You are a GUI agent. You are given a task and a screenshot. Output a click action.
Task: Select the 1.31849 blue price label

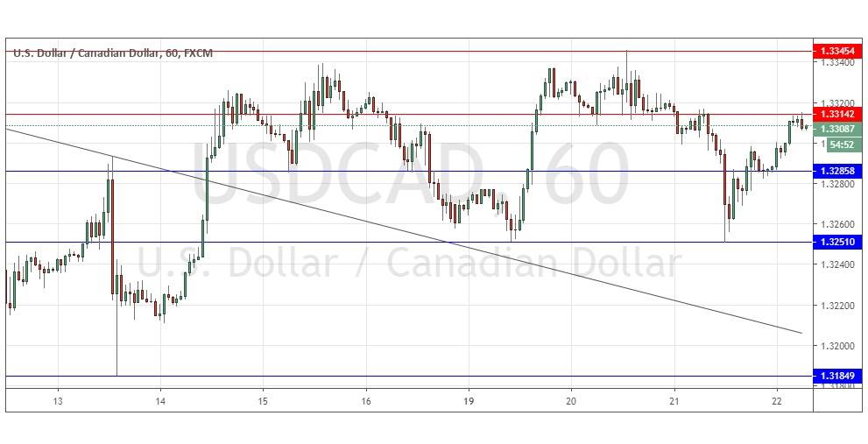point(836,376)
